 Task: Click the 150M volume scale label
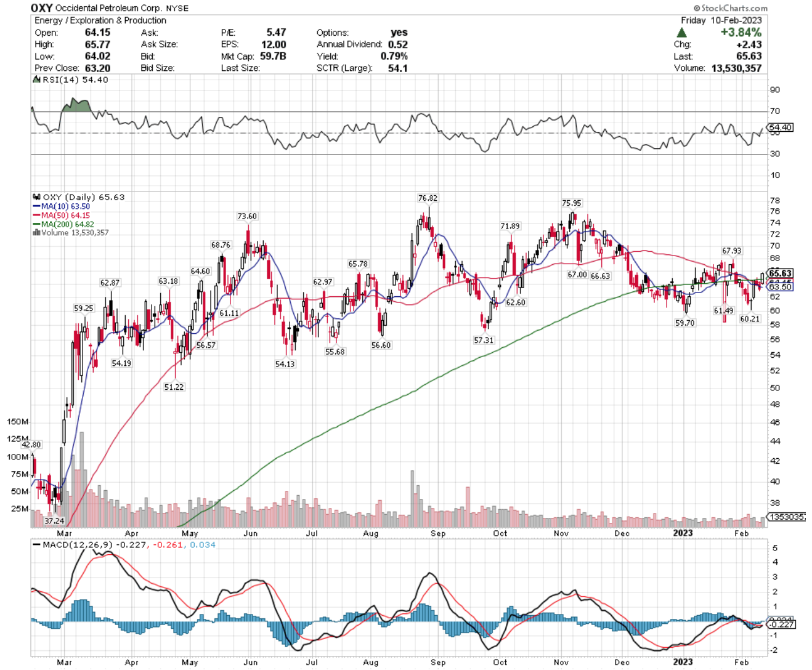tap(17, 422)
